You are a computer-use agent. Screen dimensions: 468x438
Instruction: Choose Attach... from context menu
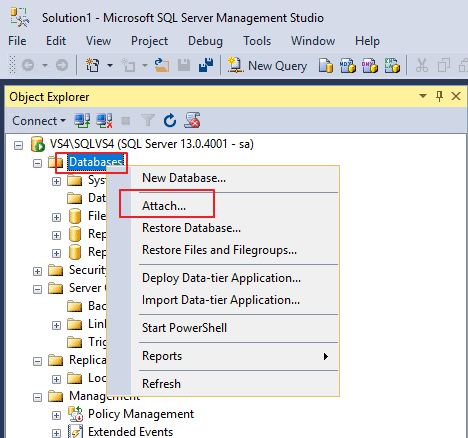(223, 206)
